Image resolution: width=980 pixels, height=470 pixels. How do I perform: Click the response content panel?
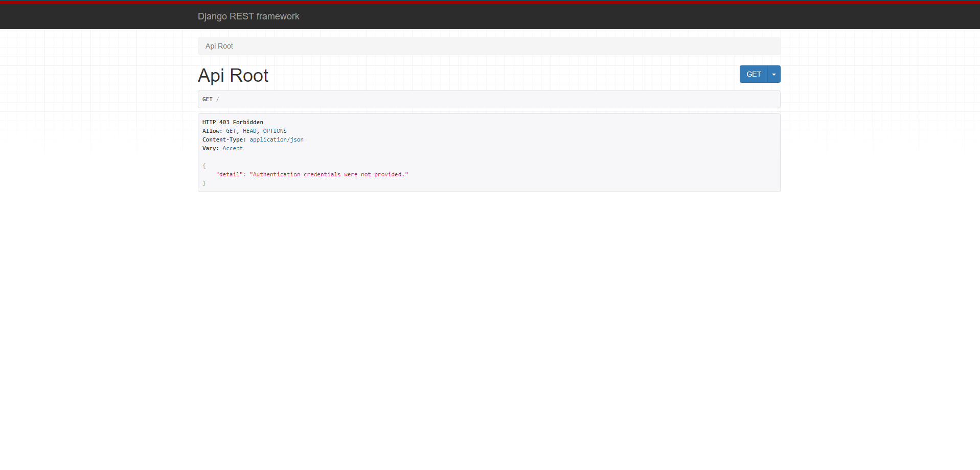click(x=489, y=153)
